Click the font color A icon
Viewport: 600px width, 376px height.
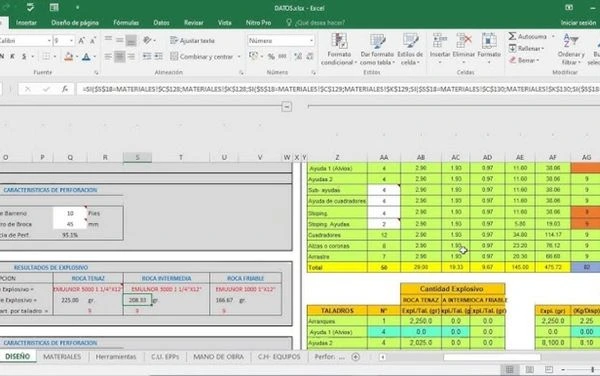(86, 57)
